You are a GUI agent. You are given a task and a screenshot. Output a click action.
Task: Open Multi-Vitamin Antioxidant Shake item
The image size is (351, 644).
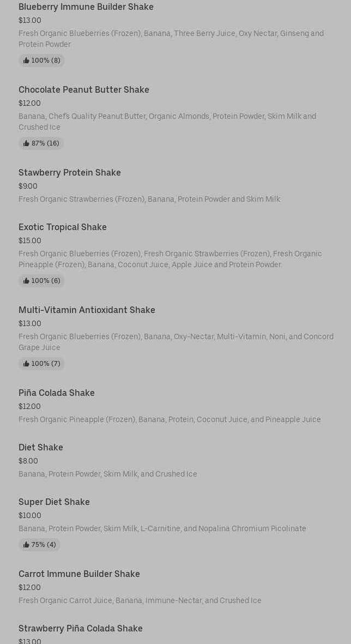tap(87, 310)
